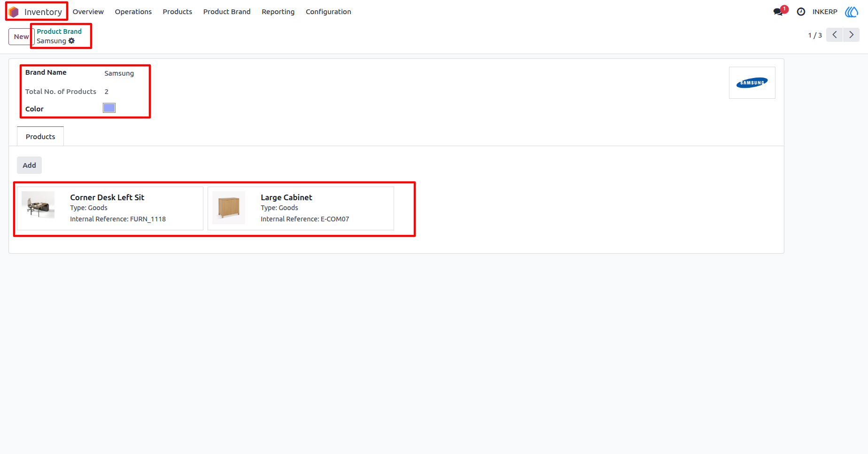Click the Samsung logo image
Screen dimensions: 868x454
(752, 83)
